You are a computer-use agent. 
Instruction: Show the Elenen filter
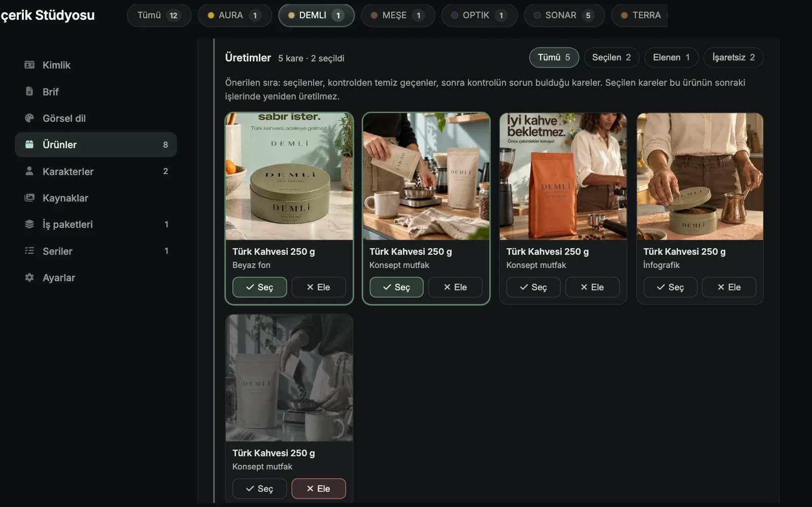(x=671, y=57)
